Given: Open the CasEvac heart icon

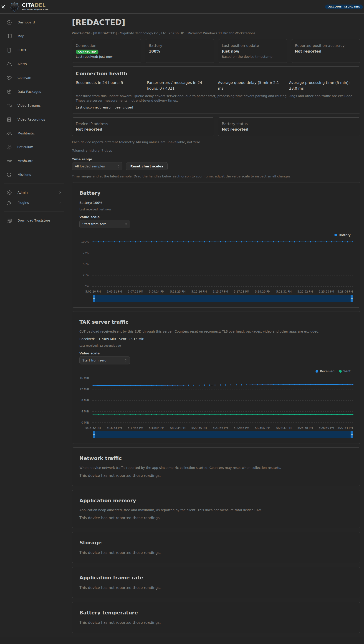Looking at the screenshot, I should coord(9,78).
